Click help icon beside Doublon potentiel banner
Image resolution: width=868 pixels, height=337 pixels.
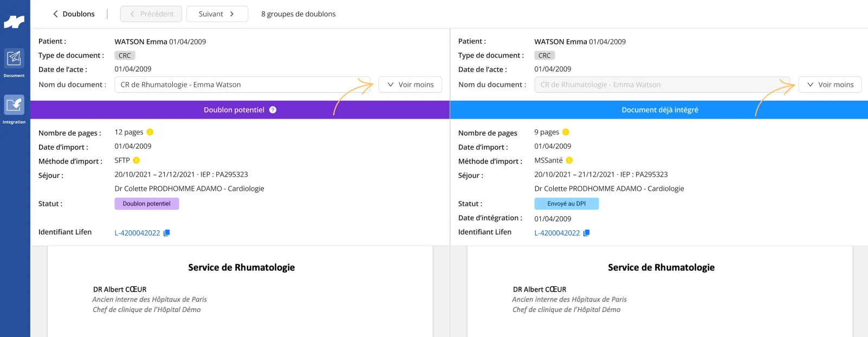coord(273,110)
